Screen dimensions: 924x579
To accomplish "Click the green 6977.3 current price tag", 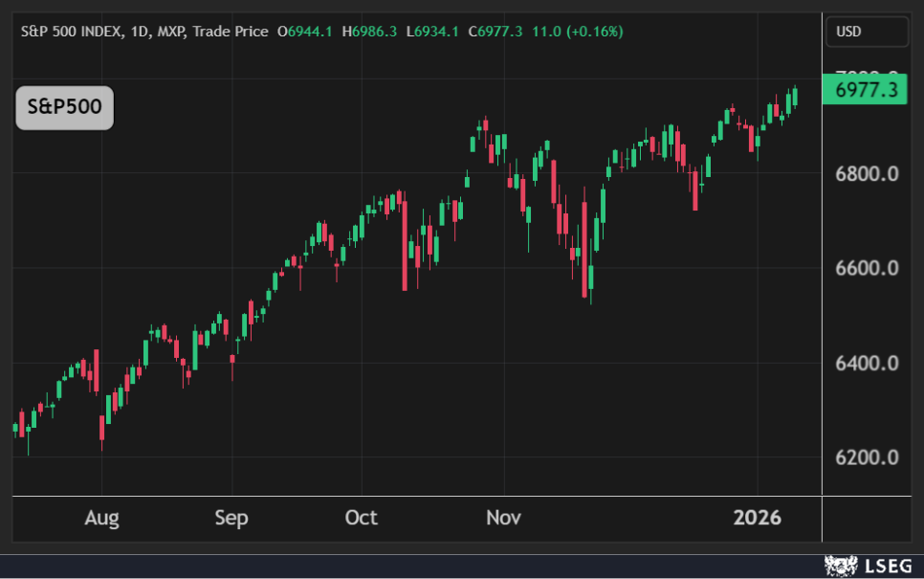I will tap(866, 91).
